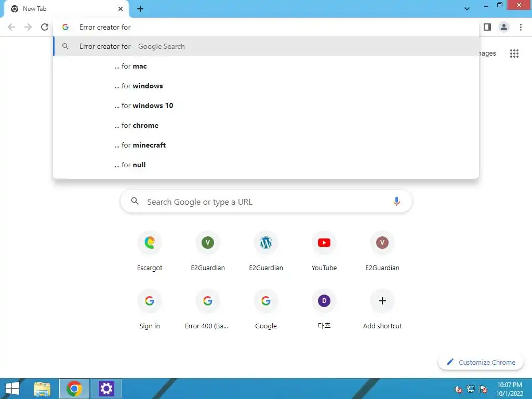Open the WordPress-icon E2Guardian shortcut
Viewport: 532px width, 399px height.
(x=266, y=251)
